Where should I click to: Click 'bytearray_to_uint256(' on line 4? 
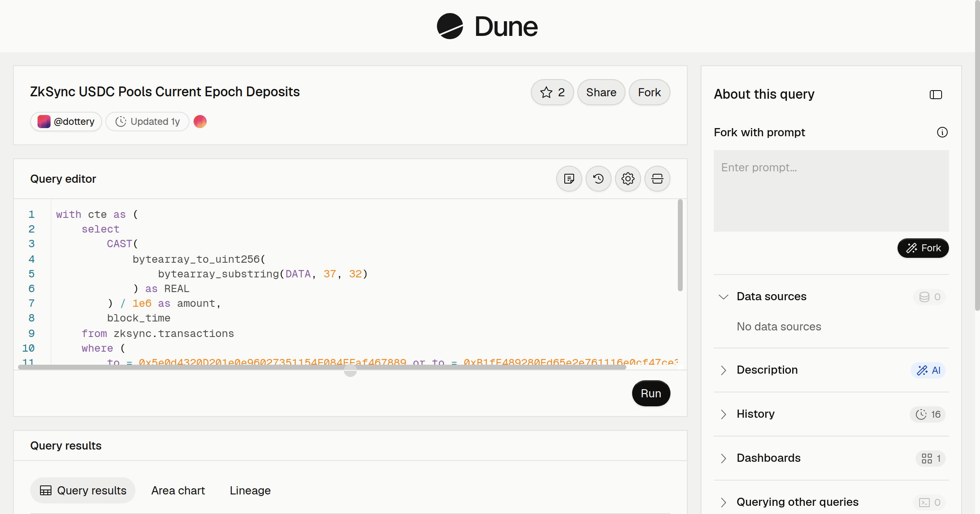point(199,259)
